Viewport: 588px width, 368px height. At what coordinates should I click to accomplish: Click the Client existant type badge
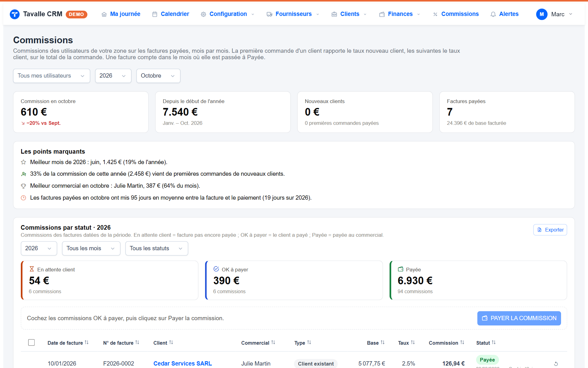316,364
